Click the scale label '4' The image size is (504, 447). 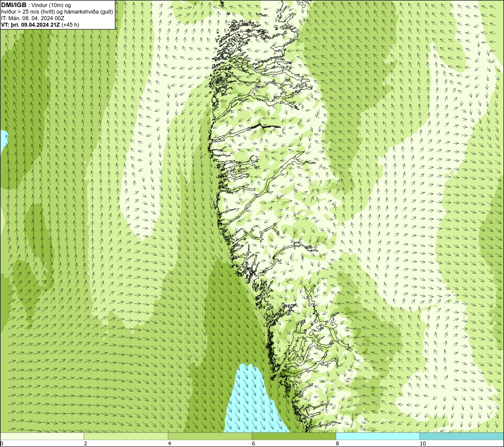[x=169, y=443]
